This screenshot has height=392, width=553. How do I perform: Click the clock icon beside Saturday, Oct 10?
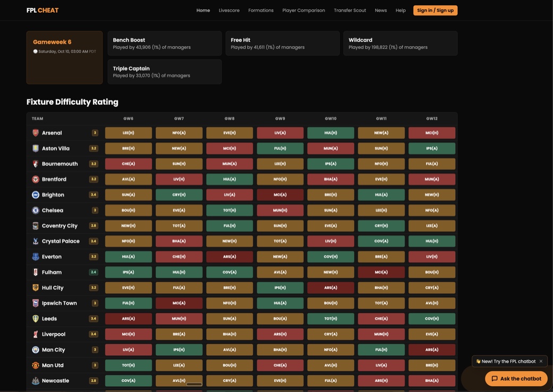[35, 52]
